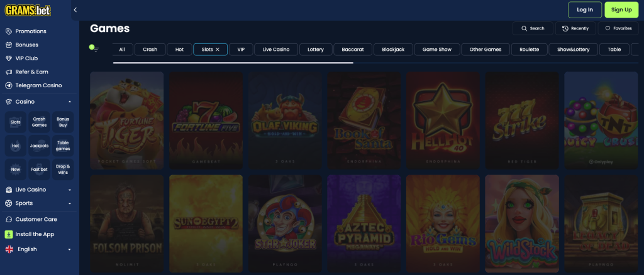
Task: Show Recently played games
Action: tap(575, 28)
